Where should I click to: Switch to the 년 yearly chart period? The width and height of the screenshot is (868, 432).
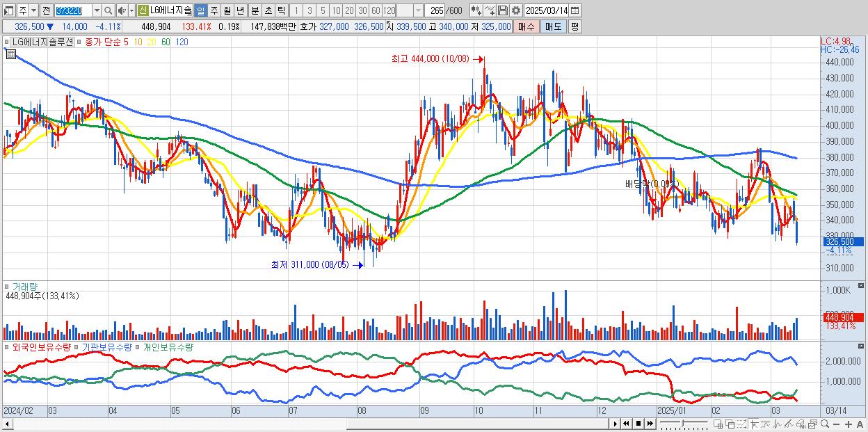tap(240, 10)
